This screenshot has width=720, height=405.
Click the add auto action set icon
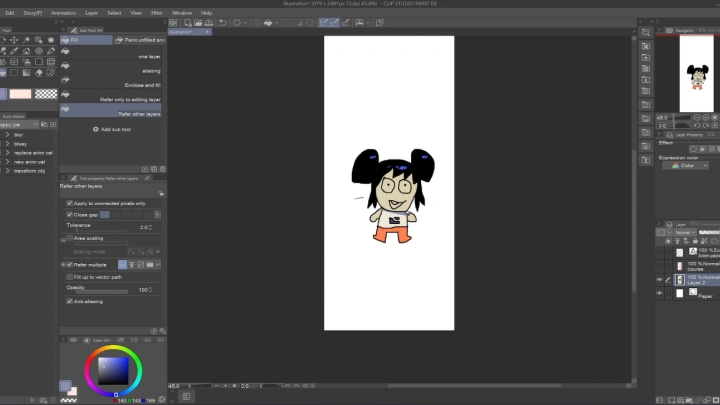point(53,124)
